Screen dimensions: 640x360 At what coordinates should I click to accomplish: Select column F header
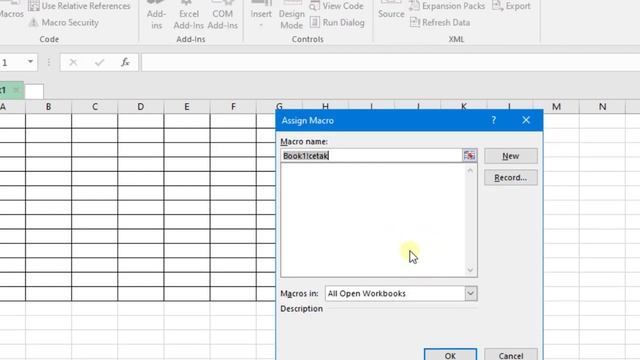click(x=233, y=107)
